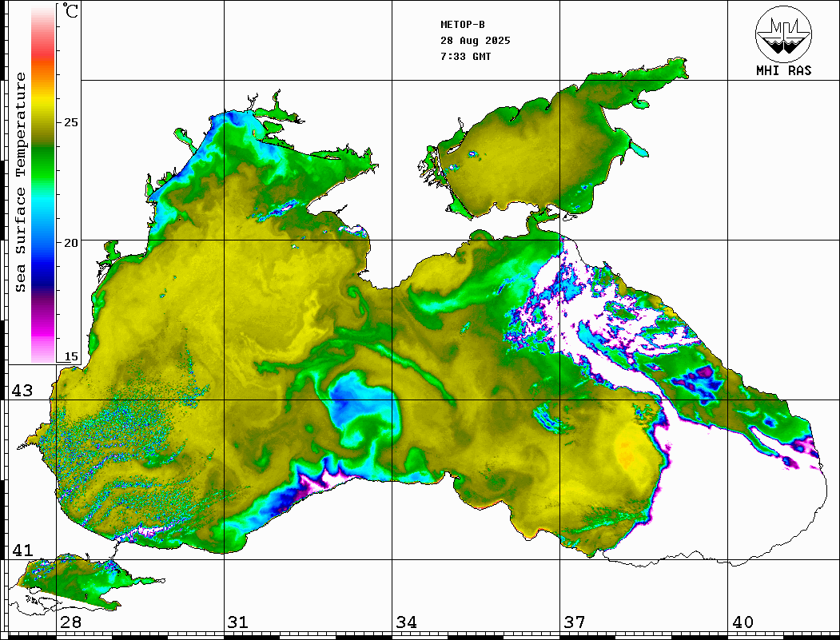Click the MHI RAS logo icon
The width and height of the screenshot is (840, 640).
tap(783, 34)
